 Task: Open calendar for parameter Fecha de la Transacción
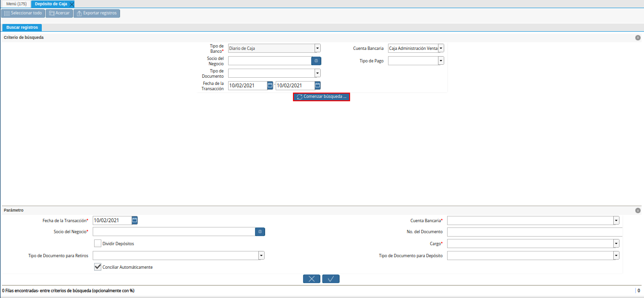pos(135,220)
